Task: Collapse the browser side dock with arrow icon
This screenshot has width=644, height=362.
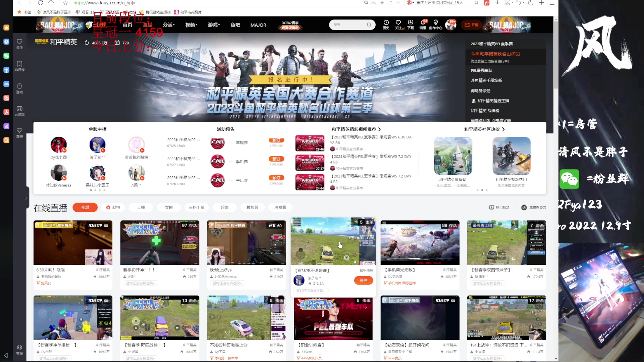Action: (6, 355)
